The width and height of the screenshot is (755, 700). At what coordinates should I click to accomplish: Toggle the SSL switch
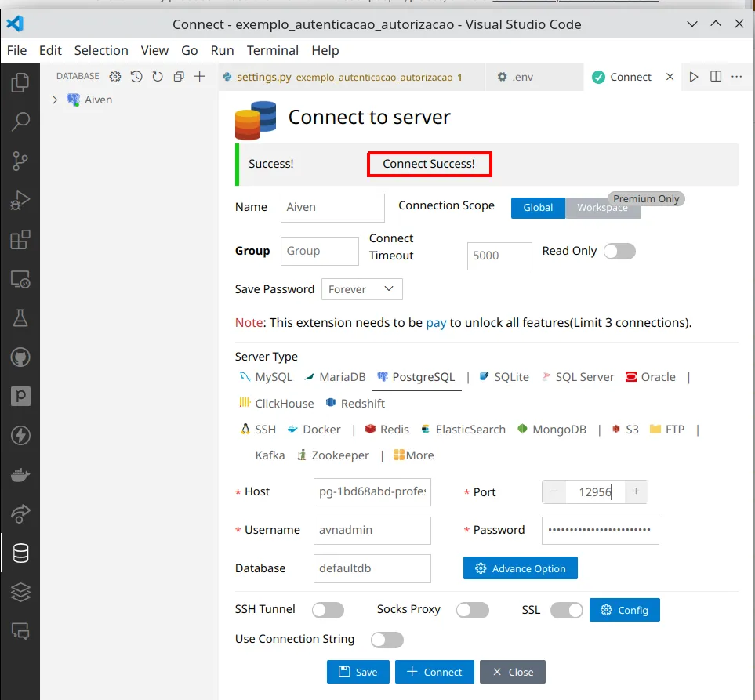567,610
